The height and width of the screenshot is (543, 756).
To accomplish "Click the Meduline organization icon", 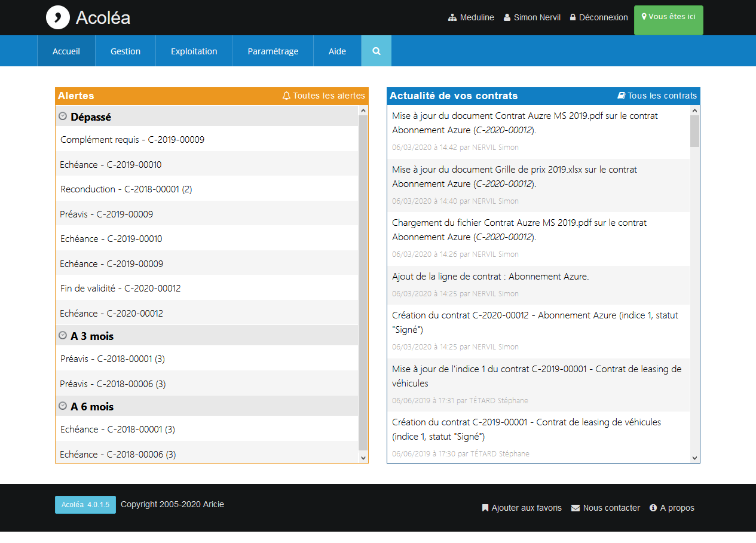I will 452,18.
